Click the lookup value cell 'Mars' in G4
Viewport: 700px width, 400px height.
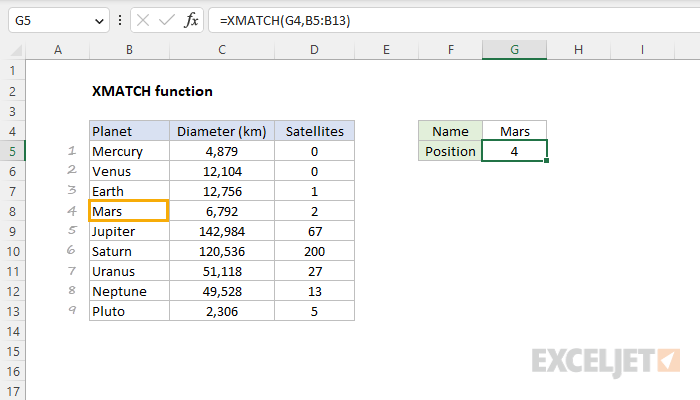tap(514, 131)
